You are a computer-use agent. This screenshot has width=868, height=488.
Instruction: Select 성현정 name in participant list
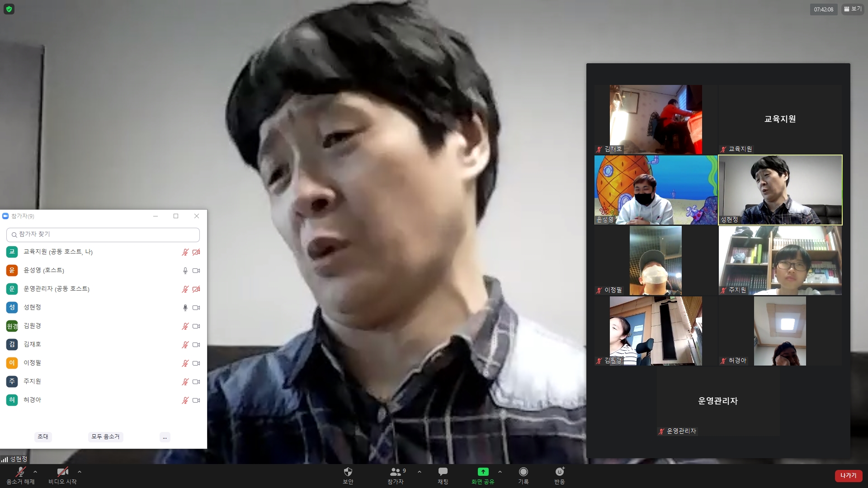[32, 307]
